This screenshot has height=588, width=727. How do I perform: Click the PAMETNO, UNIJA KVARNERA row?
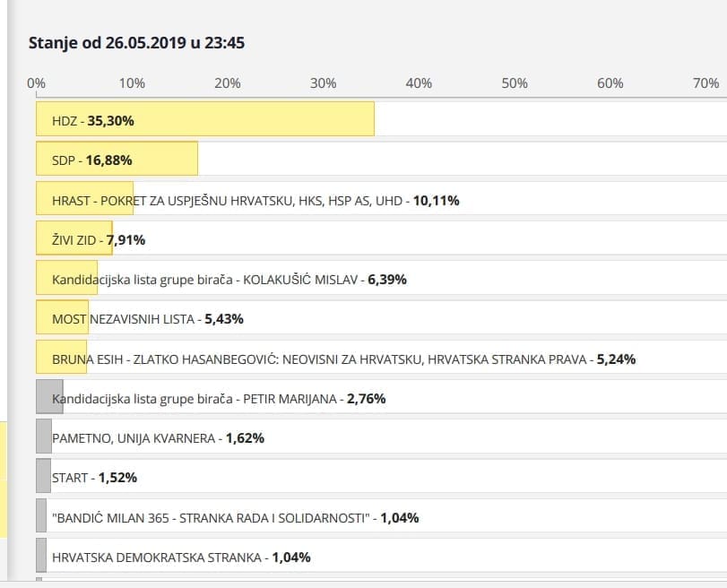[x=158, y=438]
